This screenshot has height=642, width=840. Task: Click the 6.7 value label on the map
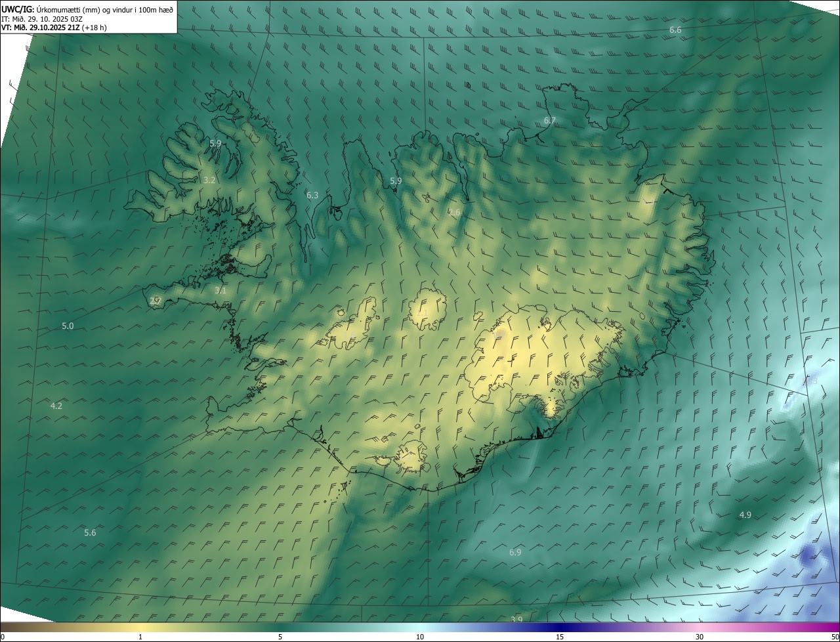(550, 120)
